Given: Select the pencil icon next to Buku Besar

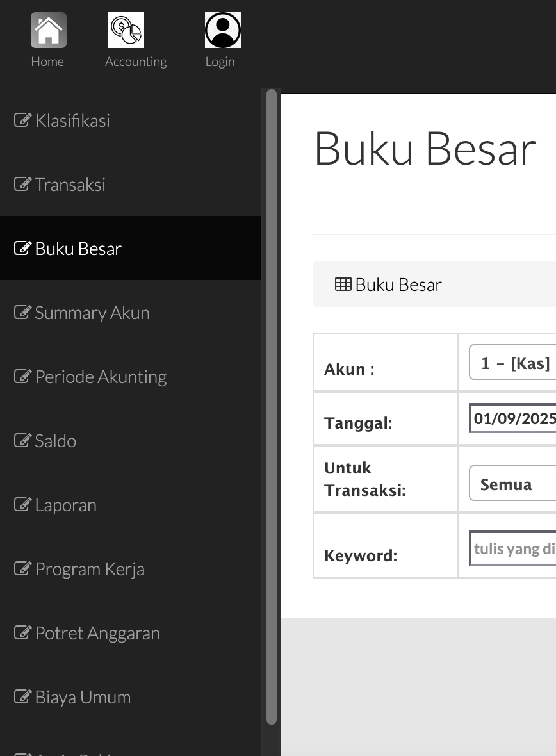Looking at the screenshot, I should pyautogui.click(x=21, y=247).
